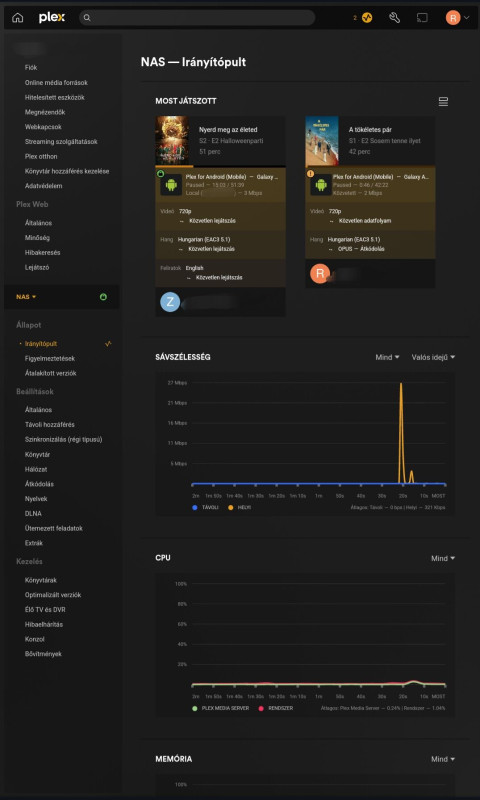Open Memória Mind filter dropdown
Viewport: 480px width, 800px height.
(443, 759)
